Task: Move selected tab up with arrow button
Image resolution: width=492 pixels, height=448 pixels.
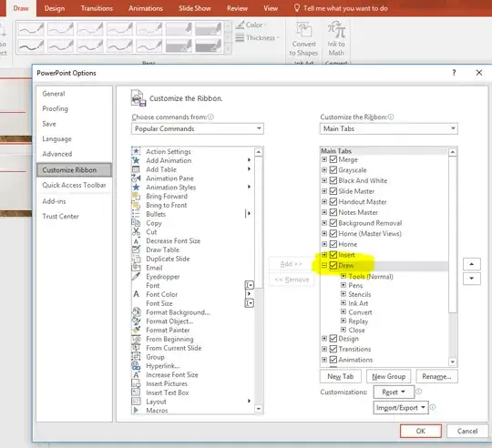Action: point(472,264)
